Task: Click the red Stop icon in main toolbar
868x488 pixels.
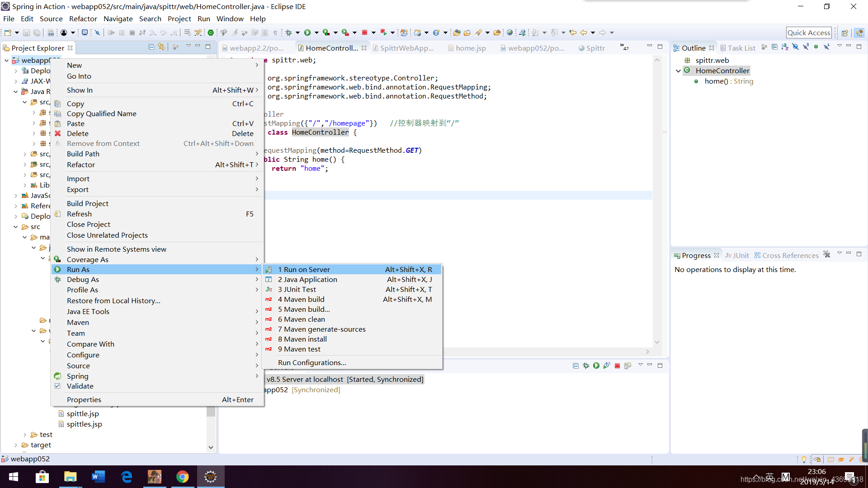Action: (x=364, y=33)
